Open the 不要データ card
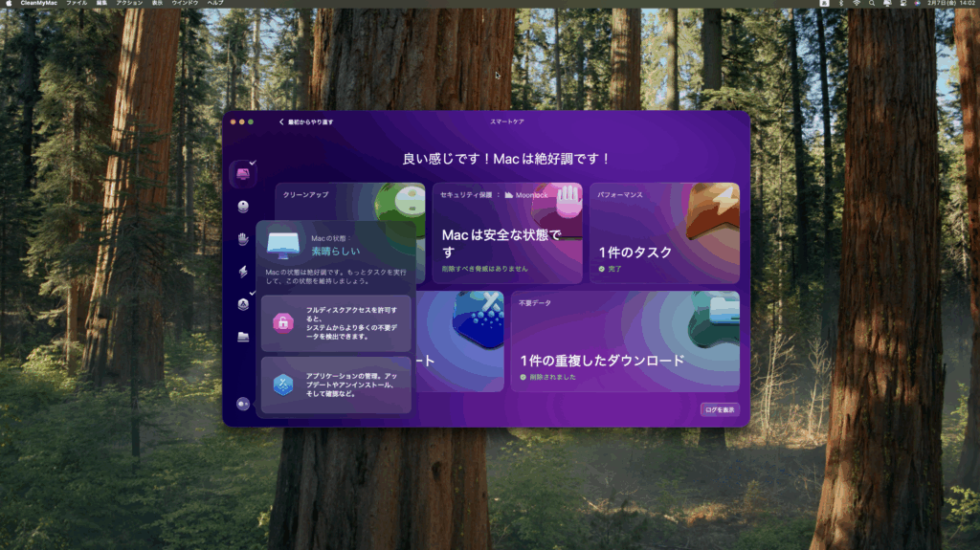The height and width of the screenshot is (550, 980). click(625, 341)
